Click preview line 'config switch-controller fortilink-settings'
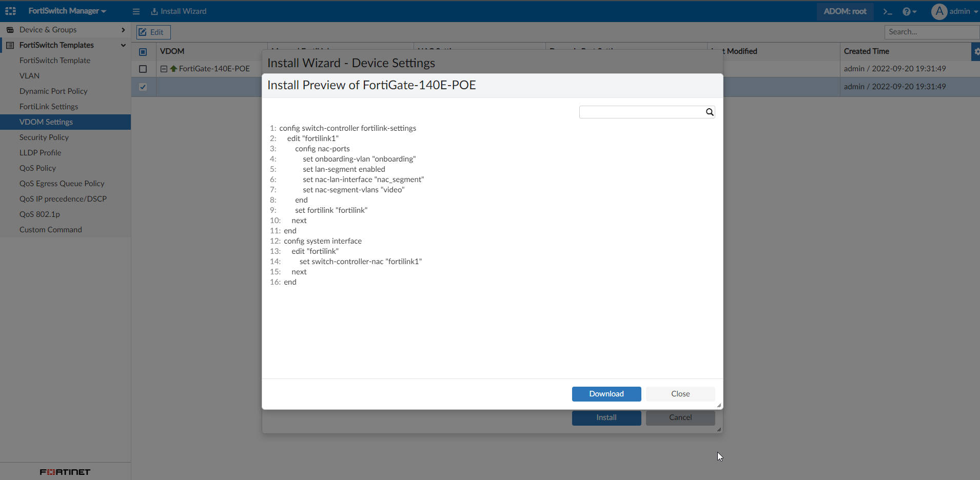 347,128
